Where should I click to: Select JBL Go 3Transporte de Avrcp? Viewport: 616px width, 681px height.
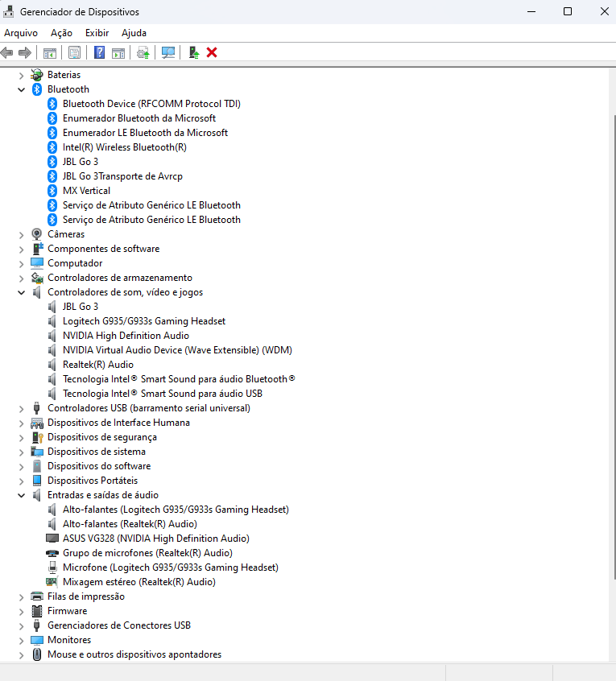coord(122,176)
